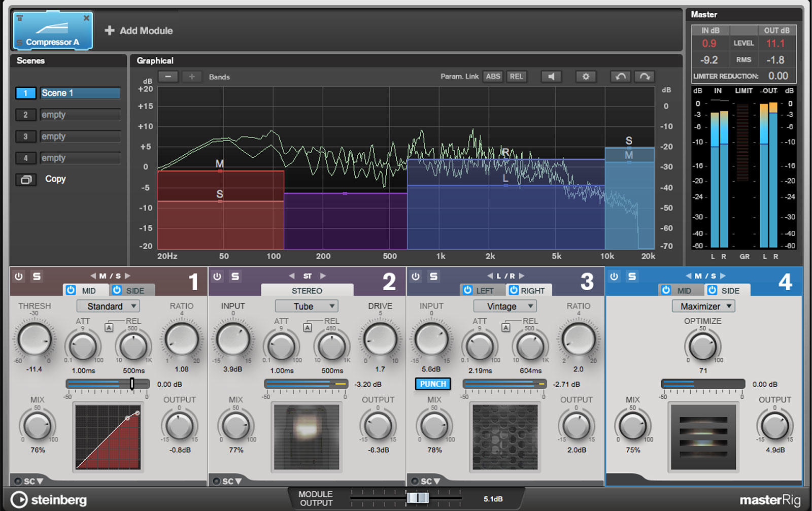Click the steinberg logo
Viewport: 812px width, 511px height.
click(49, 500)
